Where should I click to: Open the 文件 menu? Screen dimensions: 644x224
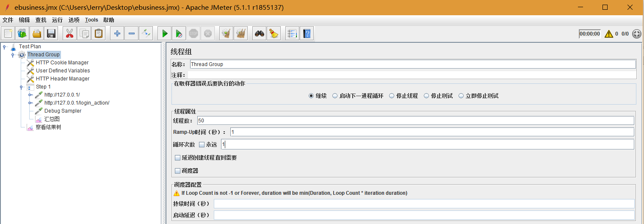(x=8, y=20)
